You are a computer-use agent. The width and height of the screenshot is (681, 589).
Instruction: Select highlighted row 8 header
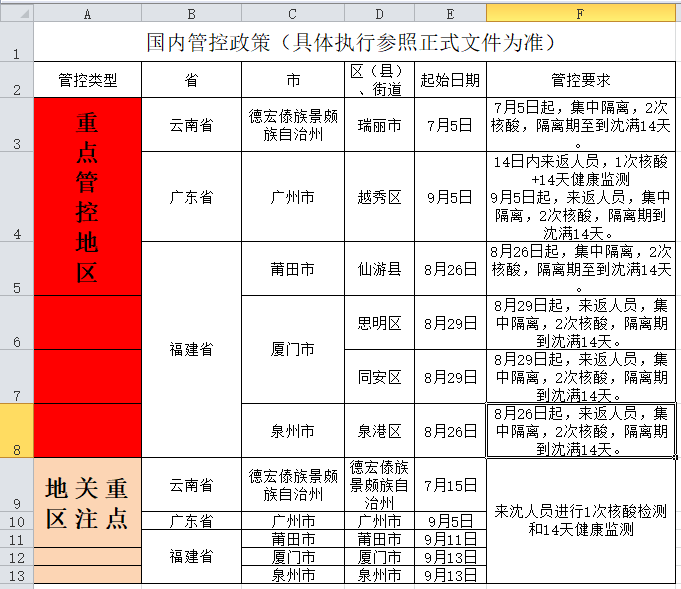point(17,430)
